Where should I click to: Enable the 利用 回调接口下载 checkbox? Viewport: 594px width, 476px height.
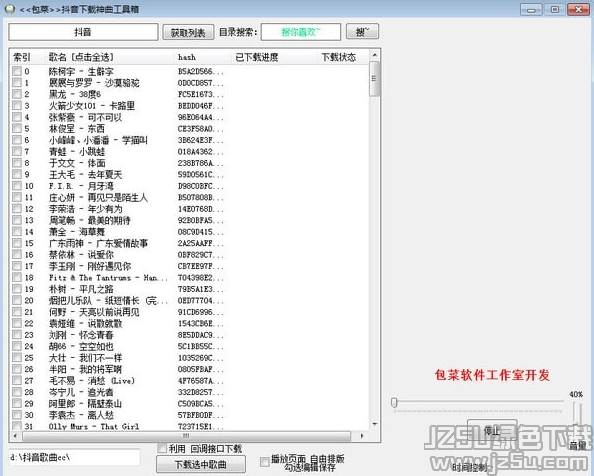point(162,448)
